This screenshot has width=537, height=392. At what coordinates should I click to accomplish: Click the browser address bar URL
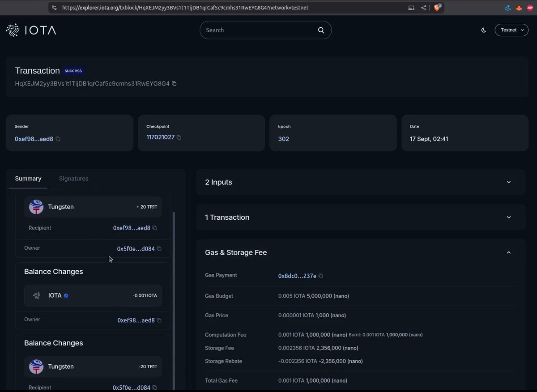pyautogui.click(x=185, y=8)
